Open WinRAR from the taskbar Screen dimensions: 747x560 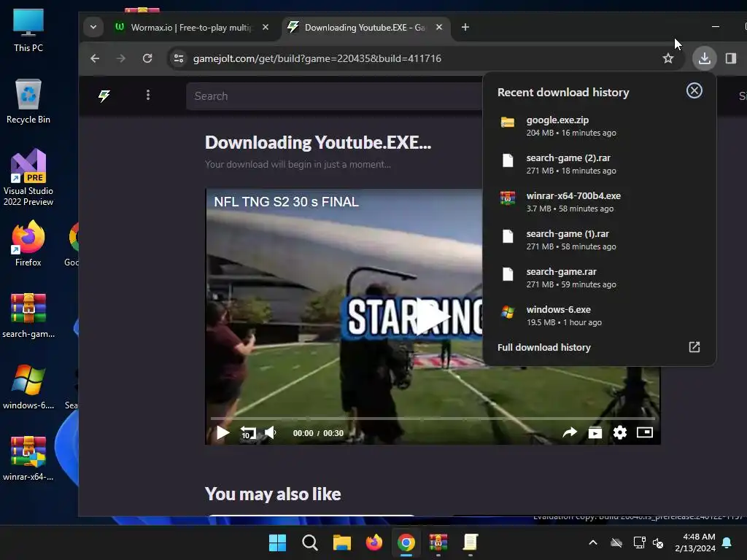[x=438, y=542]
